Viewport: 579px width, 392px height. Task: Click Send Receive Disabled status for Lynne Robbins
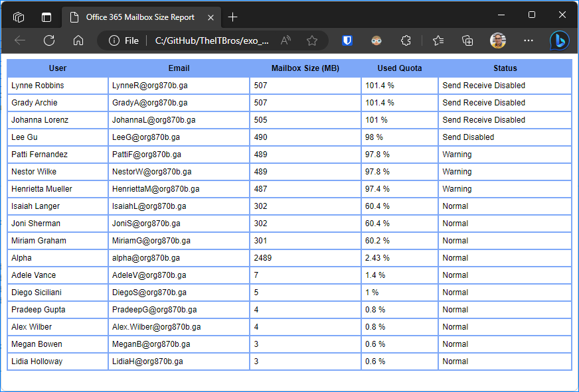pyautogui.click(x=484, y=86)
